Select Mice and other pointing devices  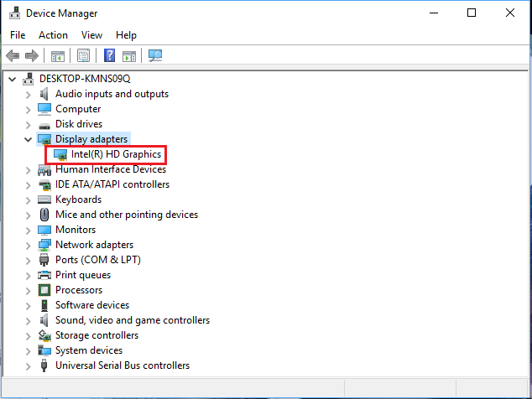(x=126, y=215)
